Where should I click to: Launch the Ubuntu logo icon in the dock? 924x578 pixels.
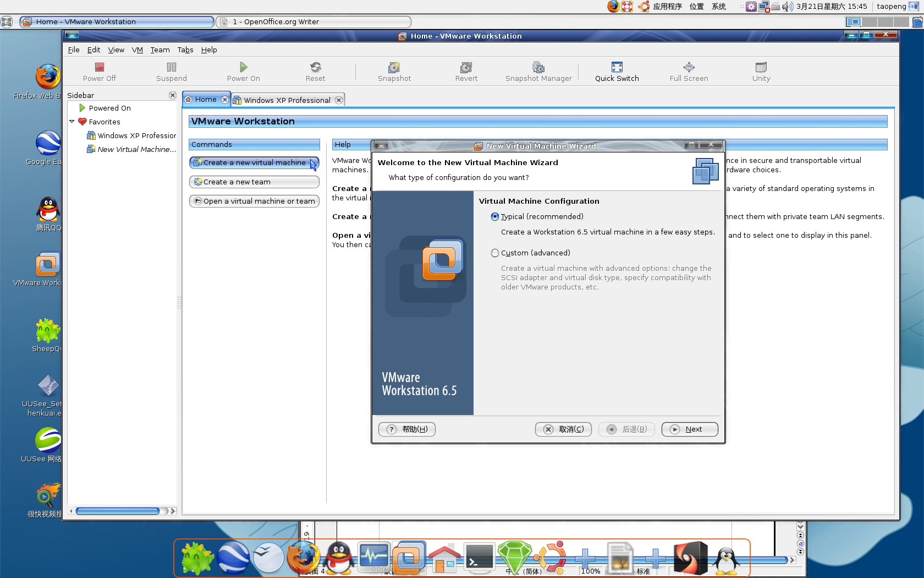coord(551,557)
